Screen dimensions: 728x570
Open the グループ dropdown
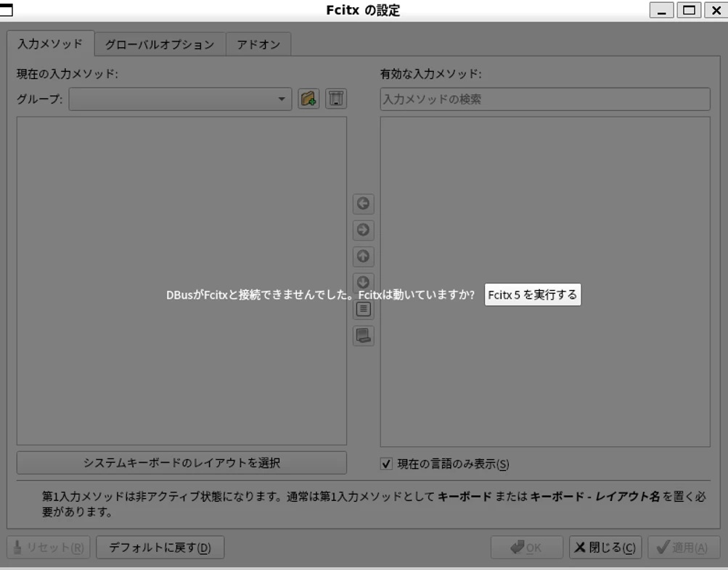[180, 99]
